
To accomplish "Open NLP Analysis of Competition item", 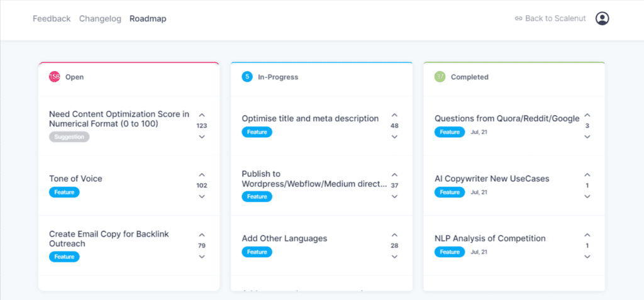I will click(490, 238).
